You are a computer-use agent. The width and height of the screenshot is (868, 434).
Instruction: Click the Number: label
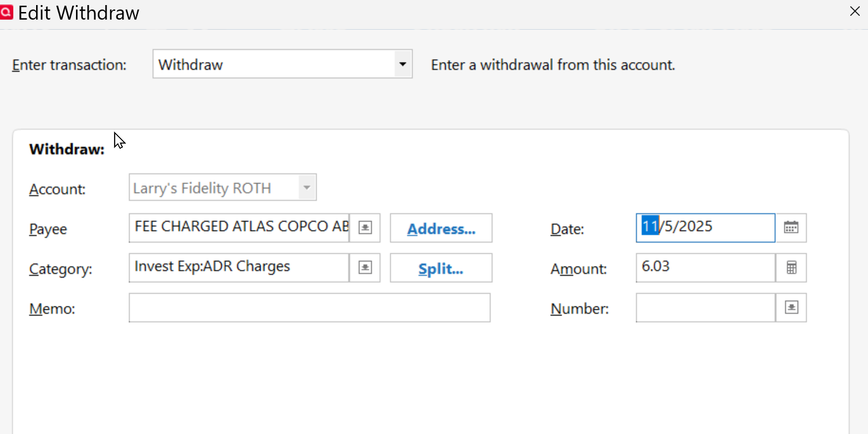pos(580,309)
